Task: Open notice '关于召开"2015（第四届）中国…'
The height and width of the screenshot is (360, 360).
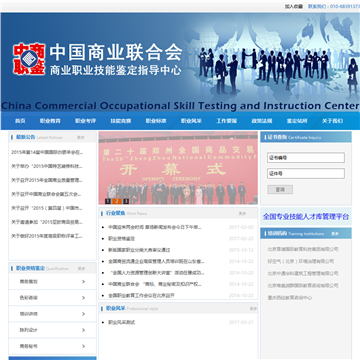Action: (x=47, y=208)
